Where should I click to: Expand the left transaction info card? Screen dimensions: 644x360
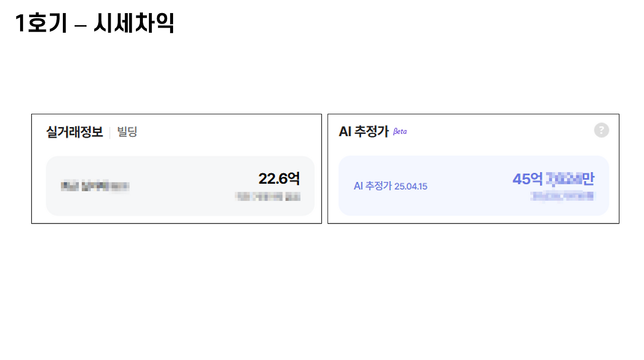[177, 168]
